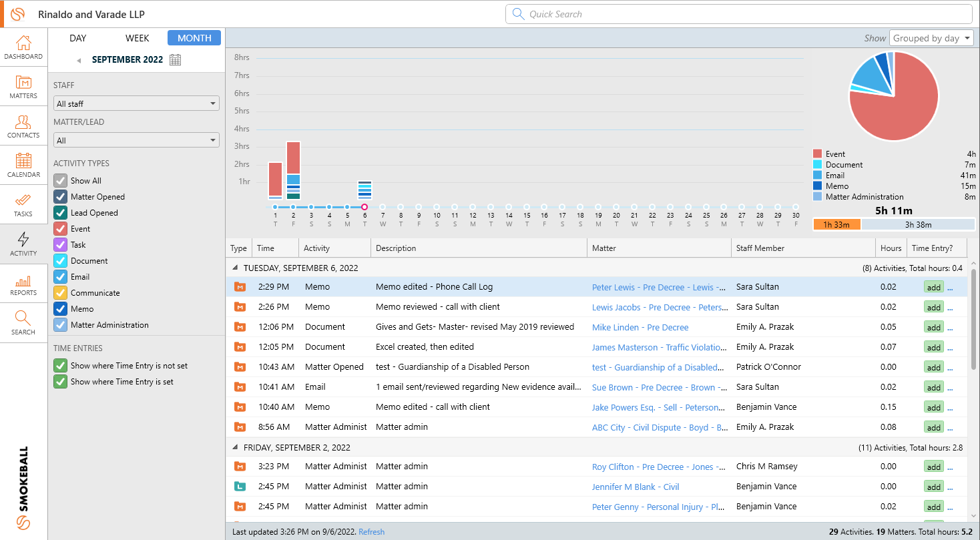Screen dimensions: 980x540
Task: Uncheck the Matter Opened activity type
Action: [x=60, y=197]
